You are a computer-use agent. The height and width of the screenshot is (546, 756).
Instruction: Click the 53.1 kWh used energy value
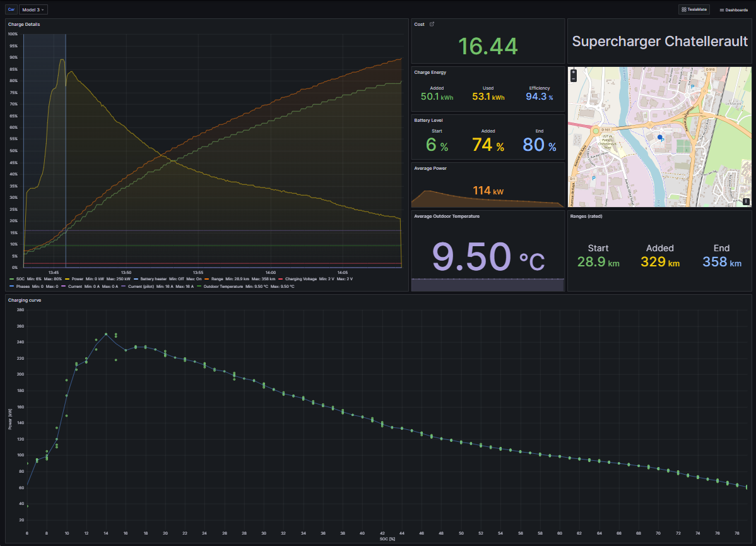(488, 97)
